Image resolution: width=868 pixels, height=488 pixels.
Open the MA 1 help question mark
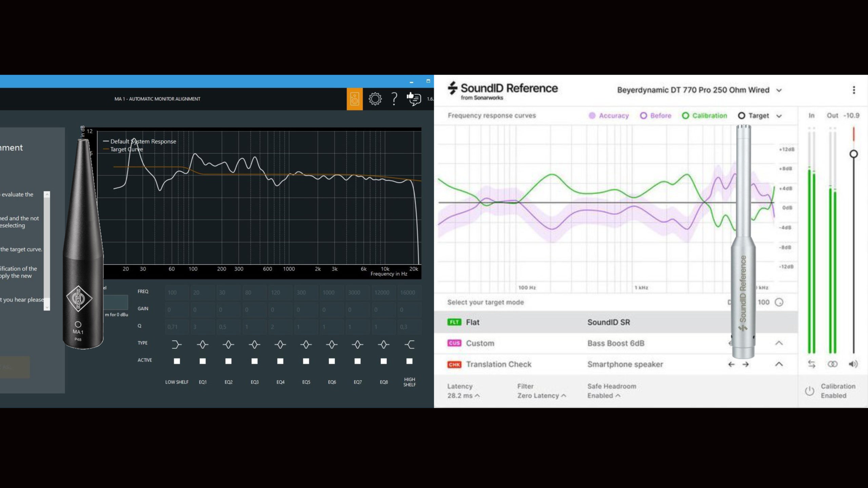point(394,99)
